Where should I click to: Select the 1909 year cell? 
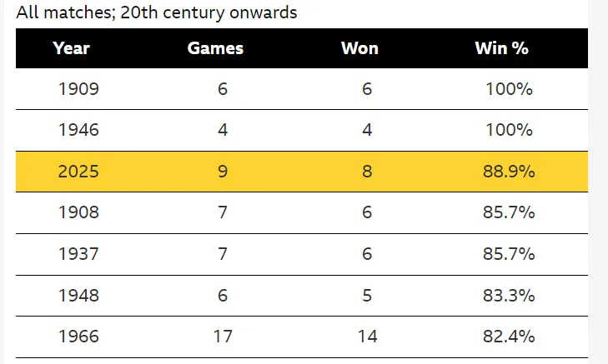[x=78, y=89]
